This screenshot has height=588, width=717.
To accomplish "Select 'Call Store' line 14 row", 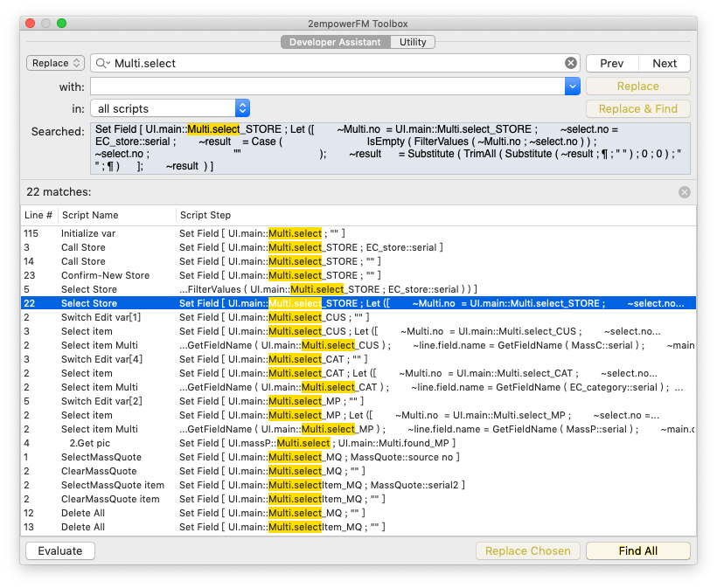I will coord(358,261).
